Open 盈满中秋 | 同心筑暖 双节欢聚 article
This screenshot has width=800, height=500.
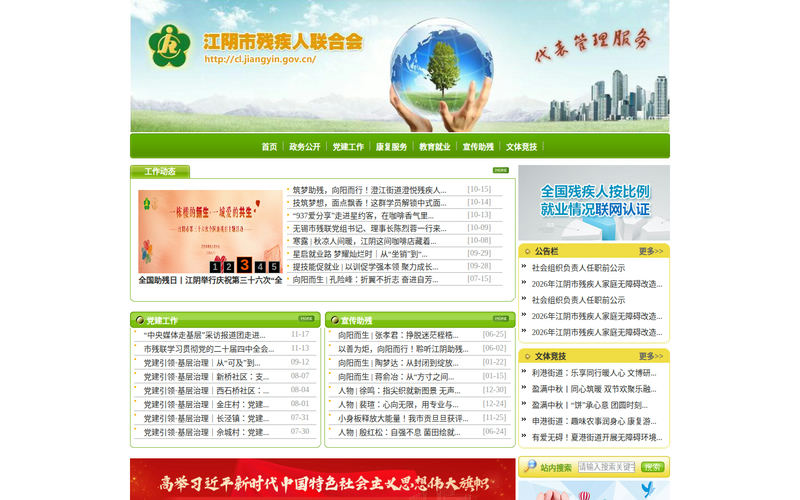(x=594, y=389)
